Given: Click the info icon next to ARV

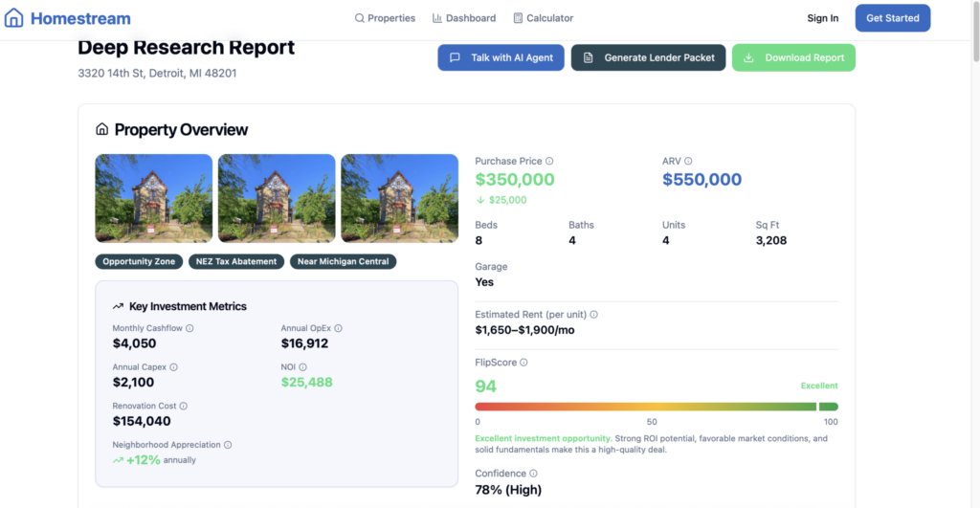Looking at the screenshot, I should pyautogui.click(x=688, y=162).
